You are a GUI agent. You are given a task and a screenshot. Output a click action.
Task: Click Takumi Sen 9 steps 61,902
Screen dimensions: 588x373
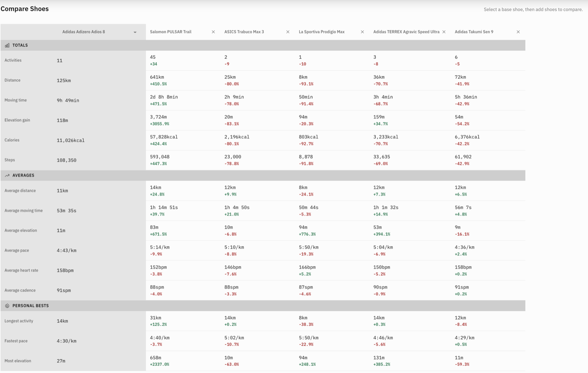coord(463,157)
